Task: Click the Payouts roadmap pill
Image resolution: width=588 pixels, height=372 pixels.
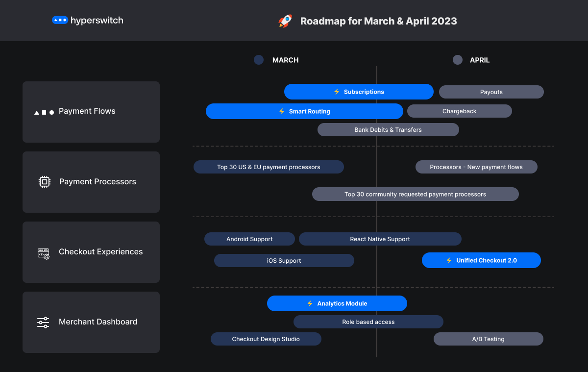Action: [x=491, y=92]
